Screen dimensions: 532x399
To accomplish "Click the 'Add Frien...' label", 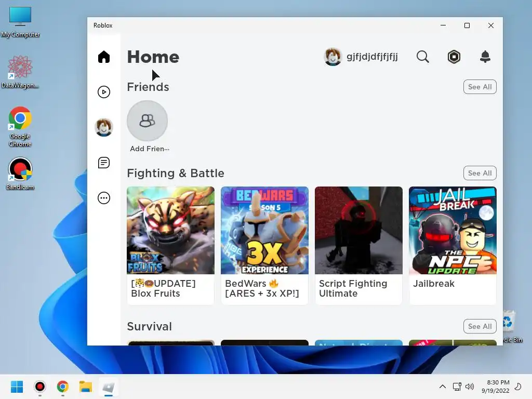I will (x=150, y=149).
